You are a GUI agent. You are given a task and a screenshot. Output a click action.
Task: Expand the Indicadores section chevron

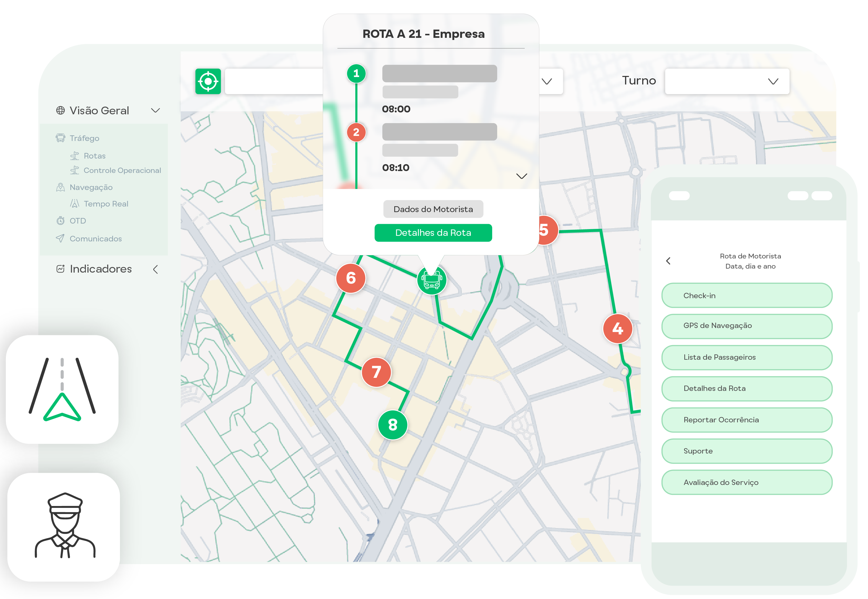[x=155, y=269]
